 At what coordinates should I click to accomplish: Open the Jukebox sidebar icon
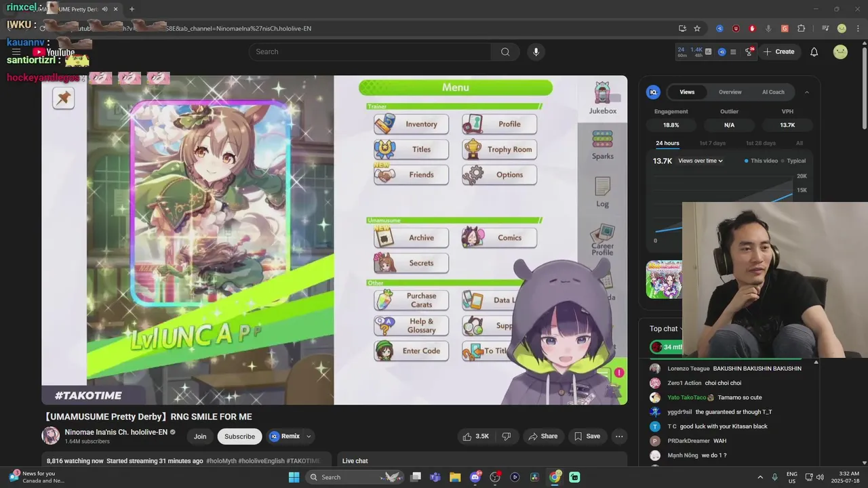click(x=602, y=98)
